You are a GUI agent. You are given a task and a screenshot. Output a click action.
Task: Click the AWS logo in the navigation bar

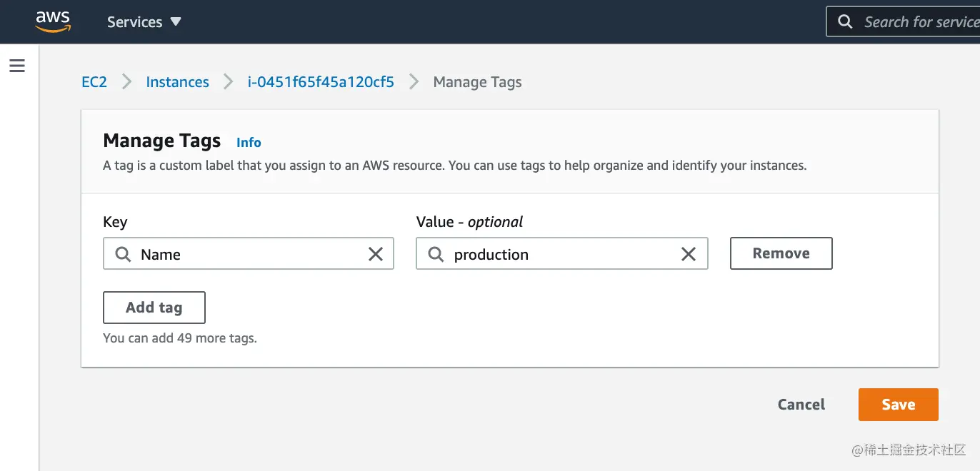tap(52, 21)
